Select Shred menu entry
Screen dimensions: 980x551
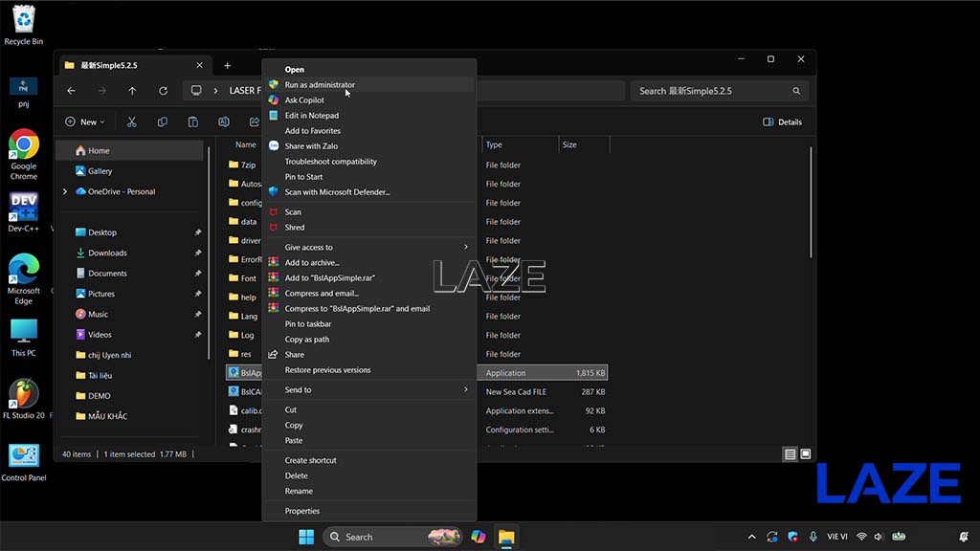coord(370,228)
